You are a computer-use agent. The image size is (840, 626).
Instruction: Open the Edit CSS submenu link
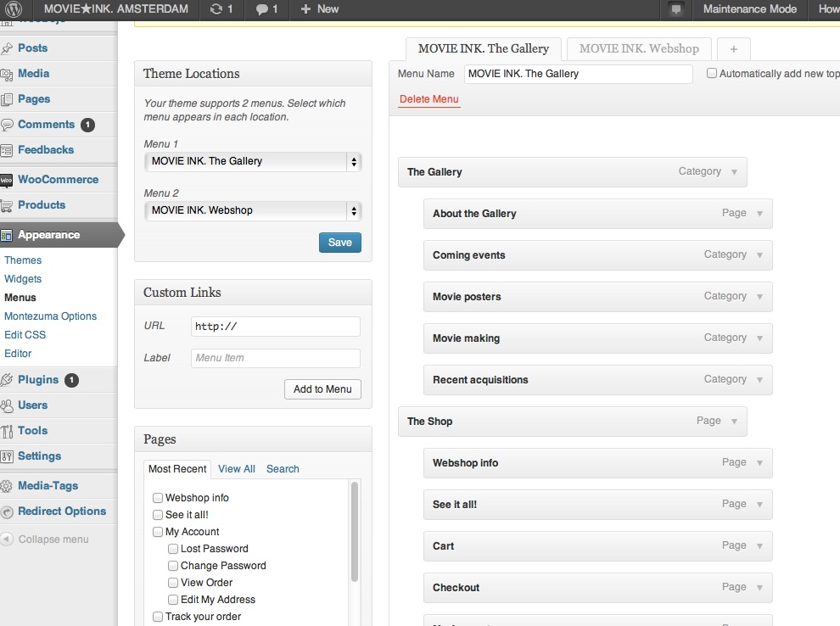pyautogui.click(x=25, y=335)
